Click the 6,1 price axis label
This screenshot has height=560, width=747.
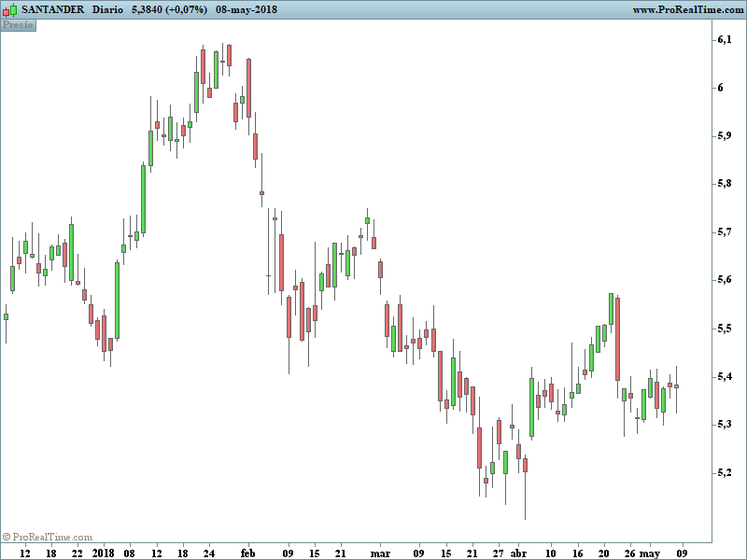pyautogui.click(x=725, y=40)
